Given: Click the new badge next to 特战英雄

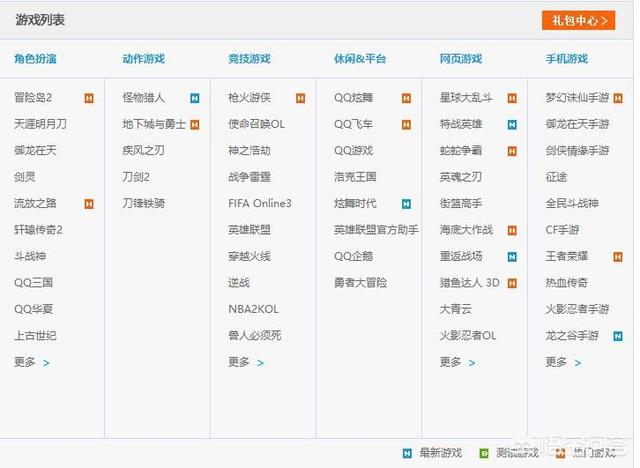Looking at the screenshot, I should click(512, 125).
